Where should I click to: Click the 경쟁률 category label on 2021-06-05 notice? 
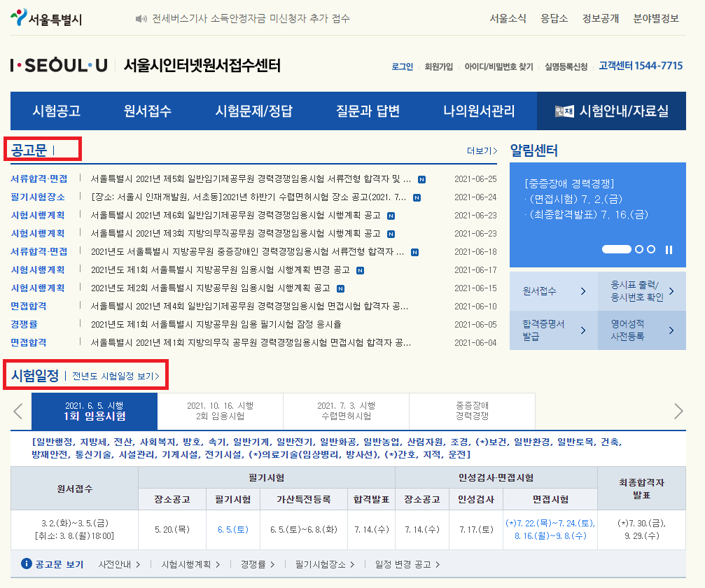pos(25,325)
